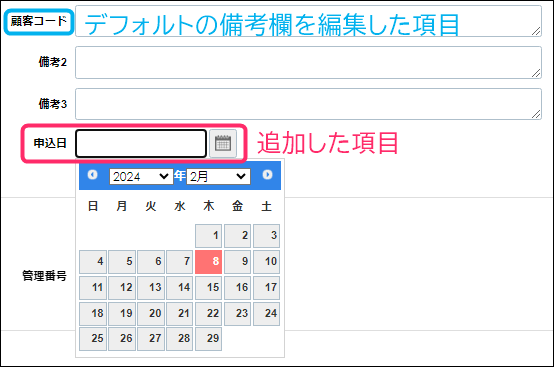554x367 pixels.
Task: Select day 27 in the calendar
Action: pos(151,339)
